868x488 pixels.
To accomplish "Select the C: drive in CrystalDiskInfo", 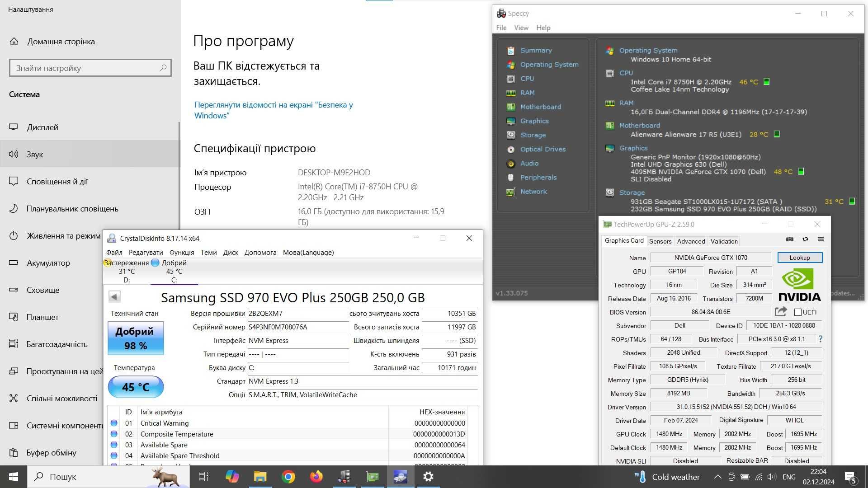I will pos(174,271).
